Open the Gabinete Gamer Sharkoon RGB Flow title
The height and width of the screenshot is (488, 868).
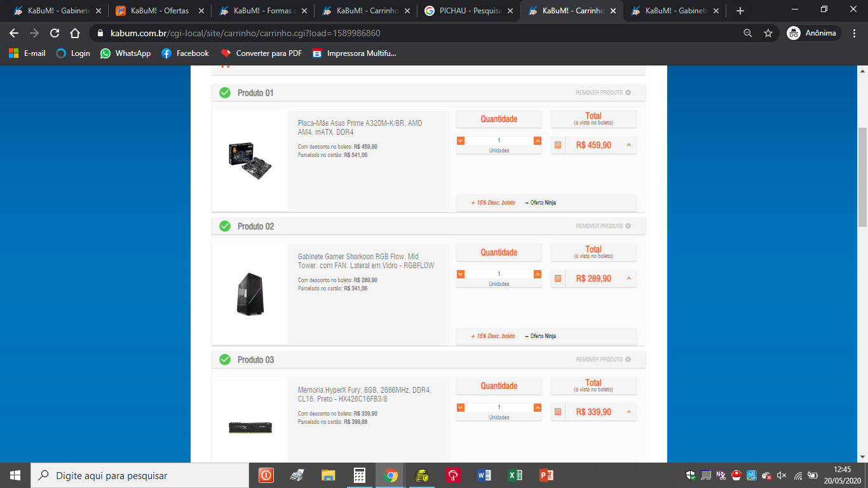coord(366,261)
